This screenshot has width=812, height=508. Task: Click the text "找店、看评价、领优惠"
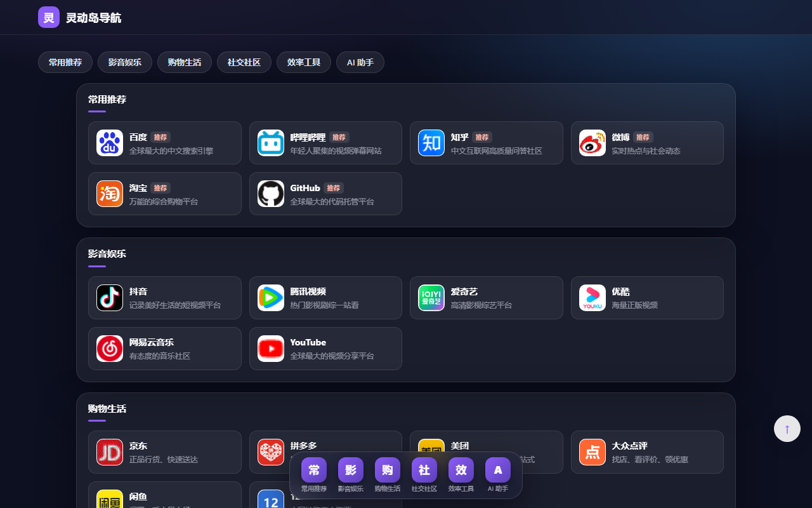click(x=650, y=460)
